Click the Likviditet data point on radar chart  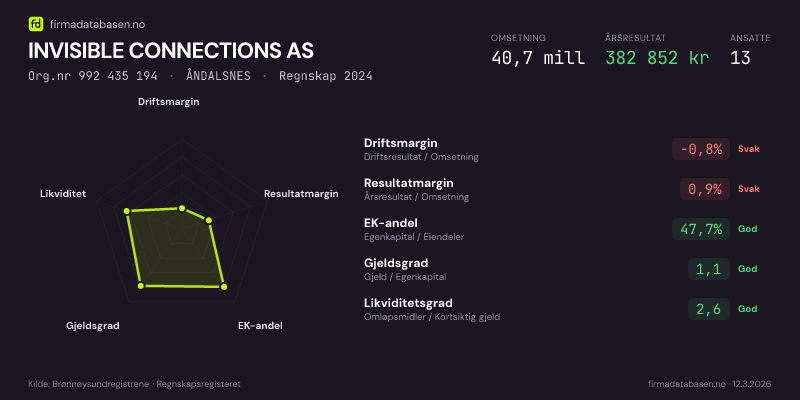click(x=127, y=211)
